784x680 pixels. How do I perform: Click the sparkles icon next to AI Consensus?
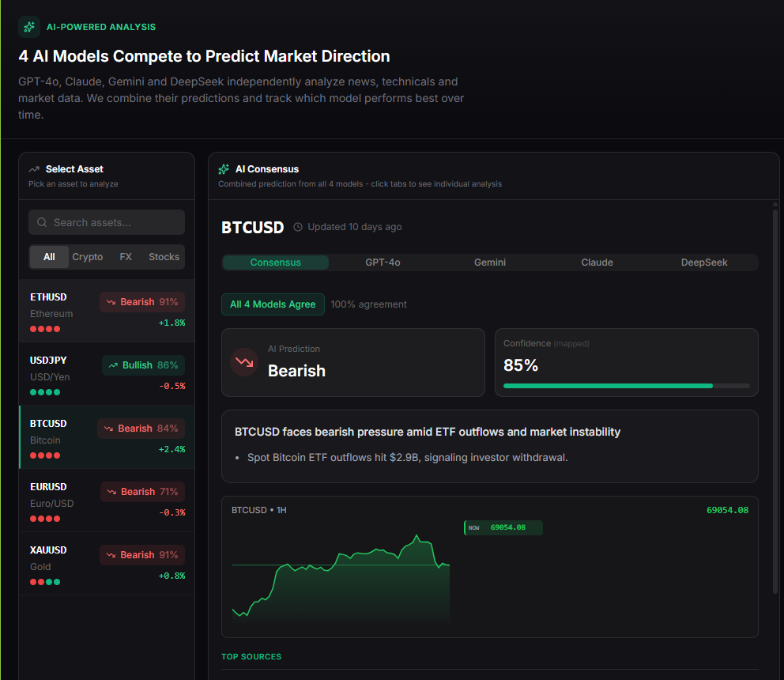pos(224,168)
